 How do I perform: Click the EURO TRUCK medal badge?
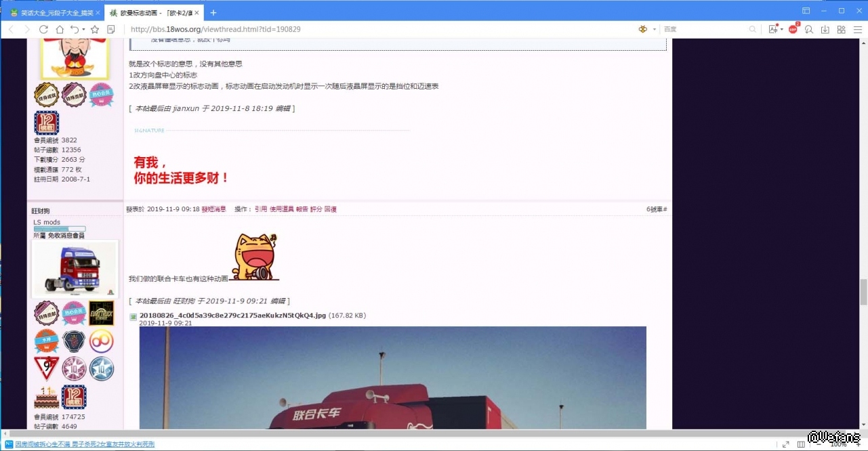(x=102, y=314)
